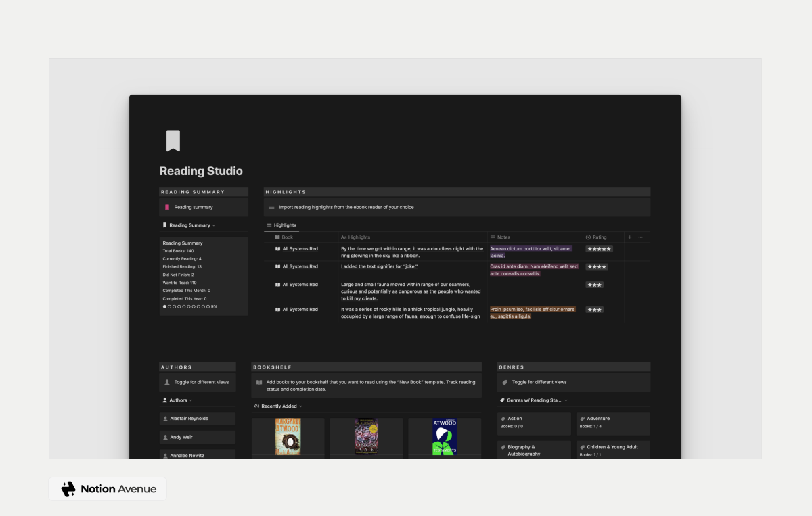Click the tag icon in Genres callout
812x516 pixels.
pyautogui.click(x=504, y=382)
